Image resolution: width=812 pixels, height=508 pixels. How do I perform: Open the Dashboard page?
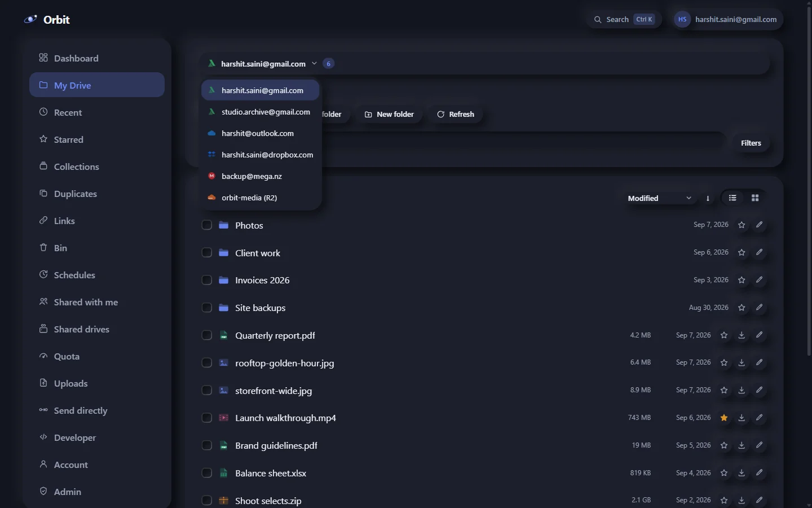pyautogui.click(x=97, y=58)
